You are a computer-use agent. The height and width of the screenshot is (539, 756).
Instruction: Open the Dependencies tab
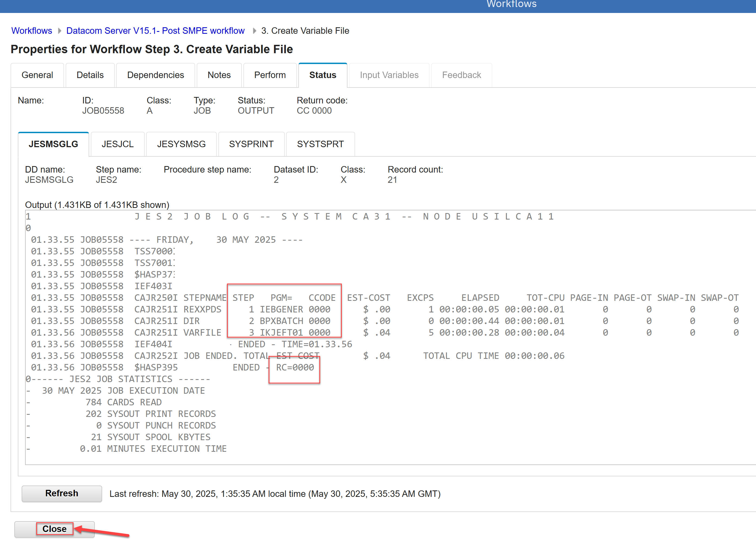pos(155,75)
